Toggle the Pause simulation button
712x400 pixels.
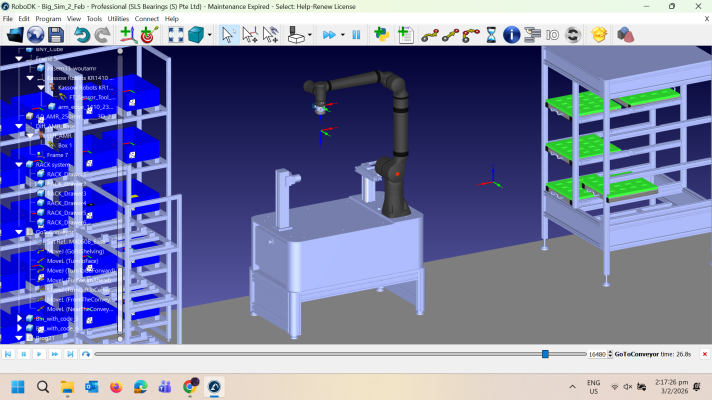pyautogui.click(x=355, y=35)
